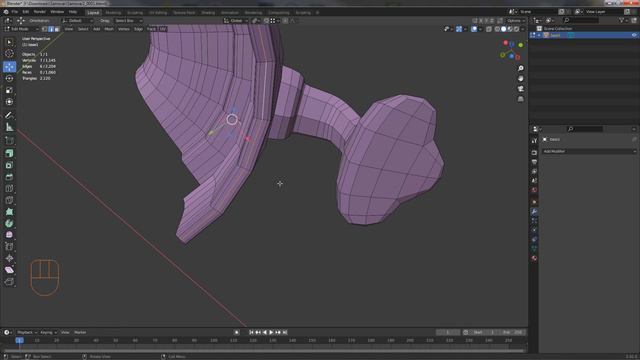Select the Smooth tool

point(9,235)
